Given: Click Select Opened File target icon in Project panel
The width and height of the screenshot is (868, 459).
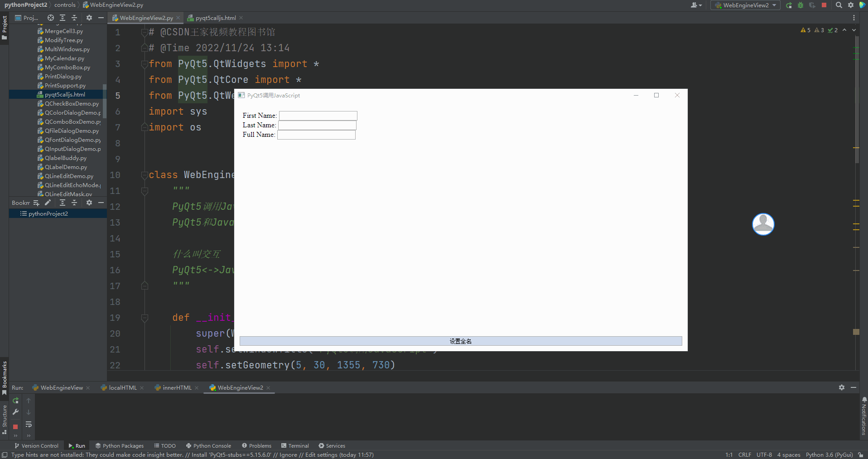Looking at the screenshot, I should (51, 18).
